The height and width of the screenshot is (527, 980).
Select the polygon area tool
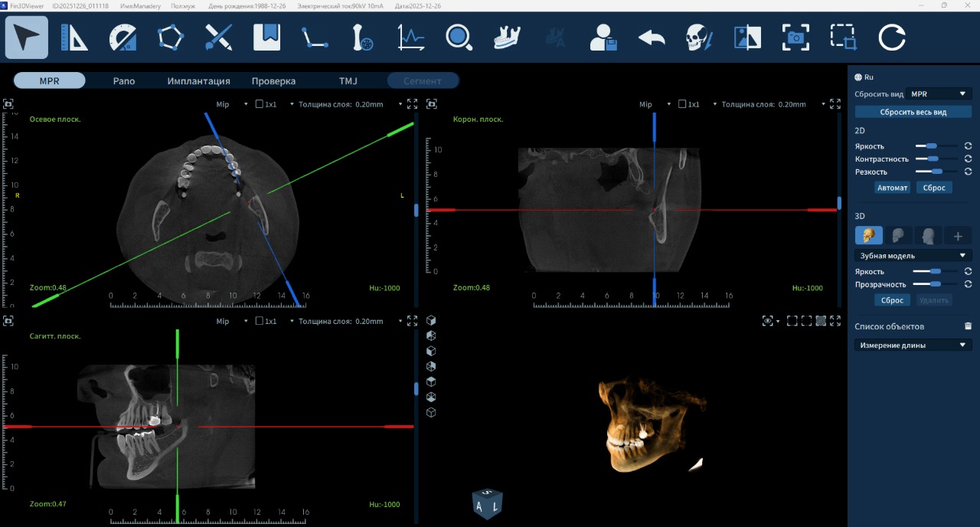pos(170,38)
